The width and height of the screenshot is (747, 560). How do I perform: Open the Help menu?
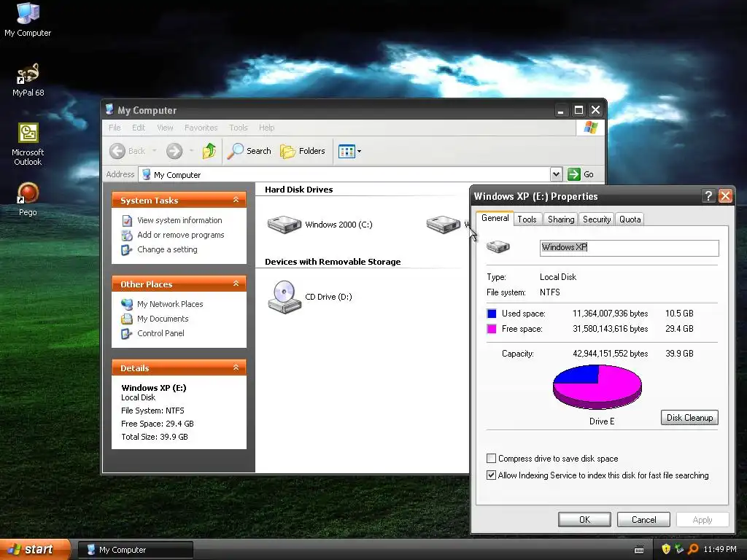click(267, 128)
